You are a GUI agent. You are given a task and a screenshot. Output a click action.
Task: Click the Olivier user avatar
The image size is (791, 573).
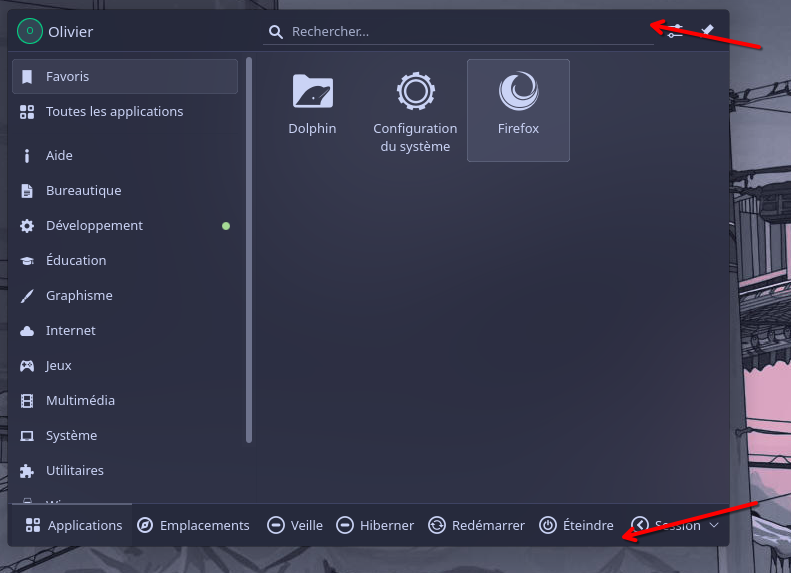(30, 32)
